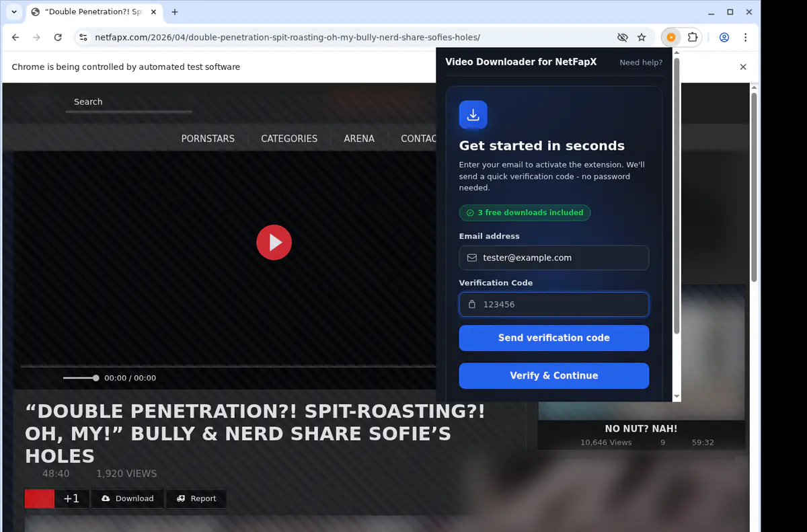This screenshot has width=807, height=532.
Task: Click the Video Downloader for NetFapX heading
Action: pos(521,62)
